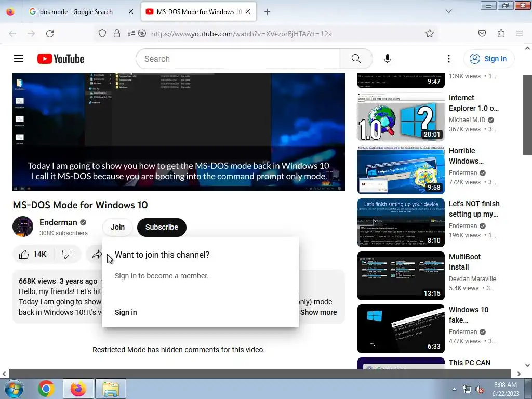Bookmark this page with the star
The image size is (532, 399).
point(430,33)
